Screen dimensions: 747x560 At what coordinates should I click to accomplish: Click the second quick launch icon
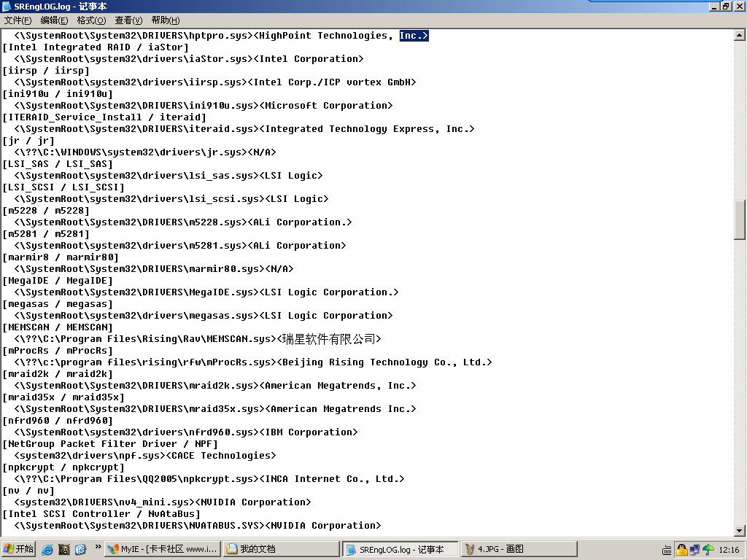point(64,549)
